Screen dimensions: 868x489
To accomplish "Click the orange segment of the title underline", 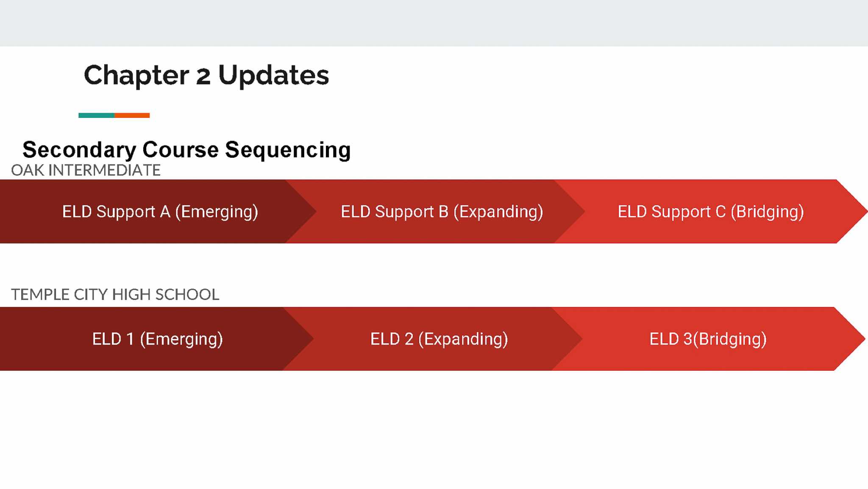I will 132,115.
